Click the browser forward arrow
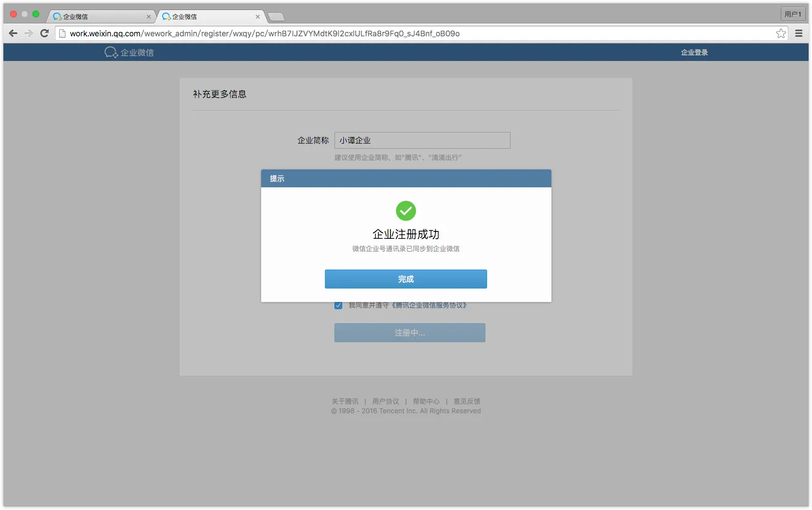Image resolution: width=812 pixels, height=510 pixels. (x=29, y=33)
